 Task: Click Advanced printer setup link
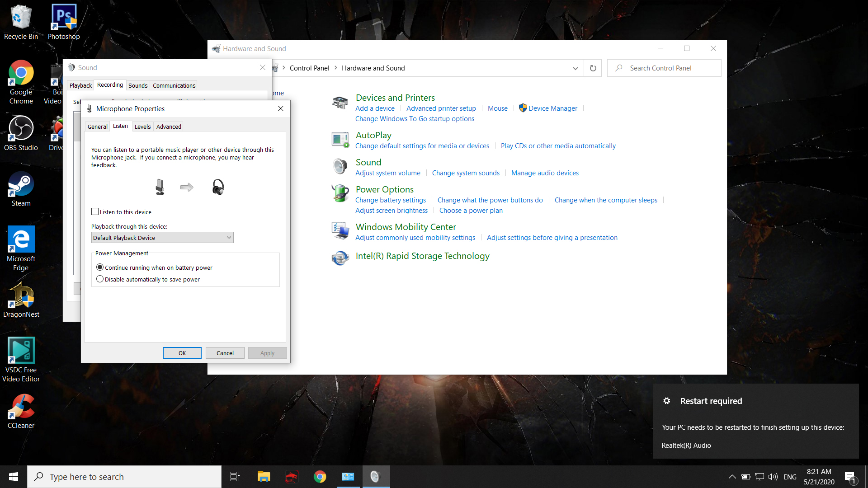441,108
